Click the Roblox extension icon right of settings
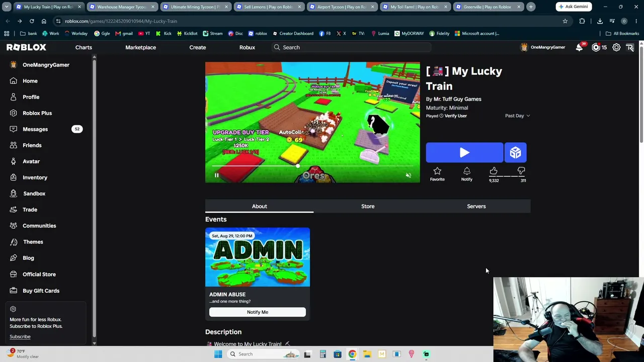 pyautogui.click(x=630, y=47)
